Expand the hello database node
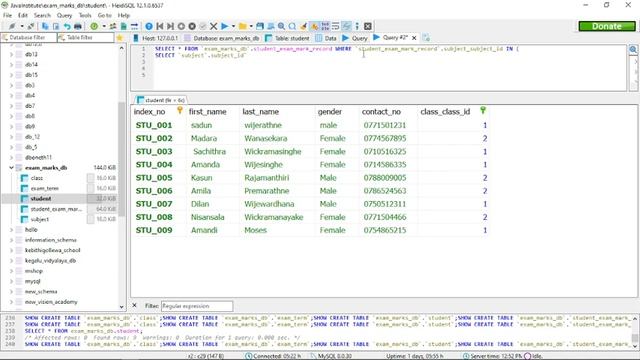This screenshot has height=360, width=640. [x=11, y=230]
